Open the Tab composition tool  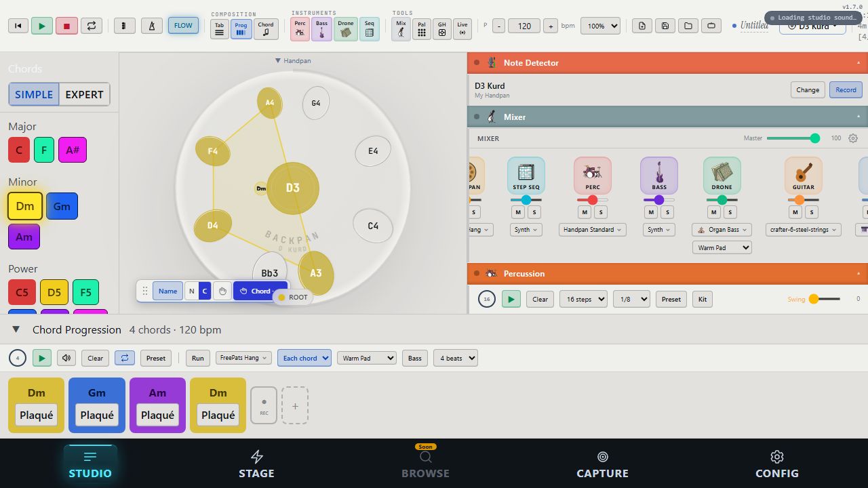click(219, 29)
